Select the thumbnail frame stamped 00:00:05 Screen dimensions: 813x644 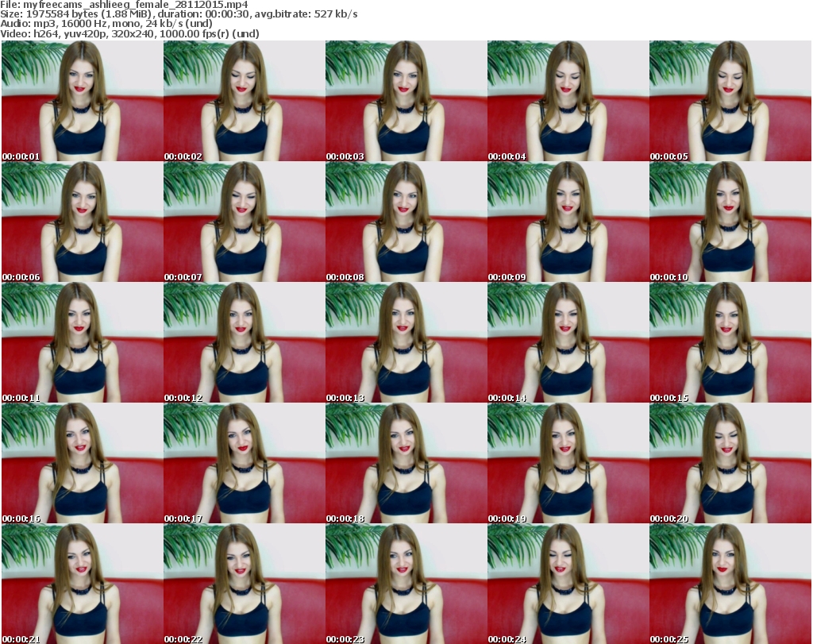(730, 101)
